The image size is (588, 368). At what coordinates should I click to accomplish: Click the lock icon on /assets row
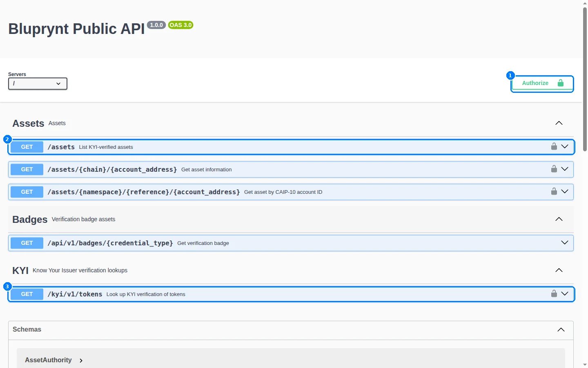coord(554,146)
